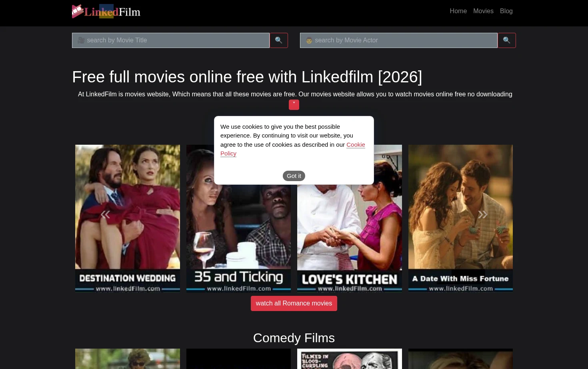This screenshot has width=588, height=369.
Task: Click the Comedy Films heading
Action: (294, 338)
